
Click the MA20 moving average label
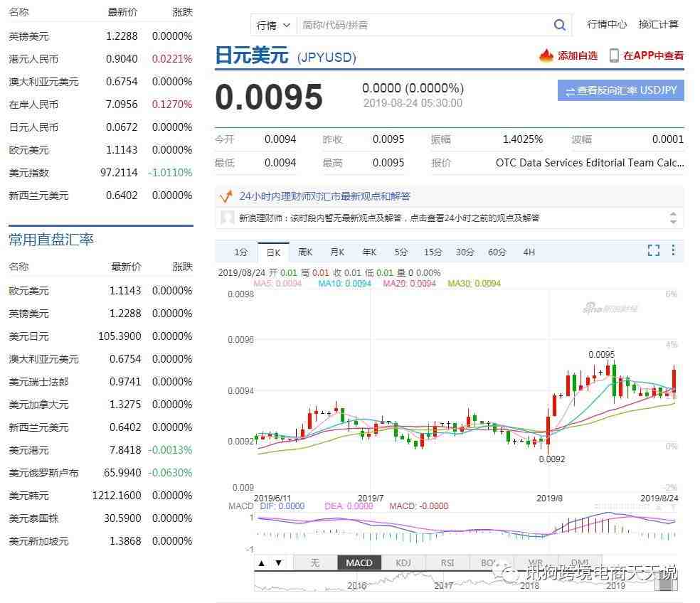[409, 284]
